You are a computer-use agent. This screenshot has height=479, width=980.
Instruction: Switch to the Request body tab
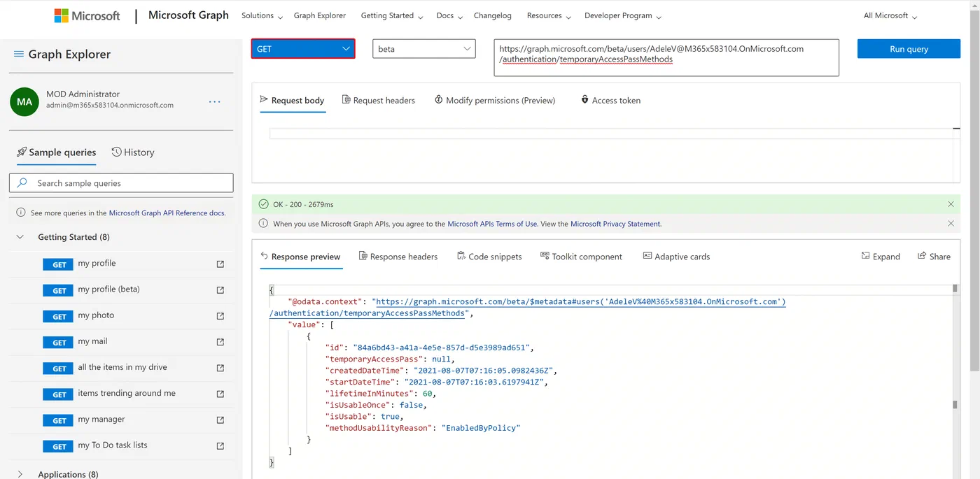click(x=292, y=100)
